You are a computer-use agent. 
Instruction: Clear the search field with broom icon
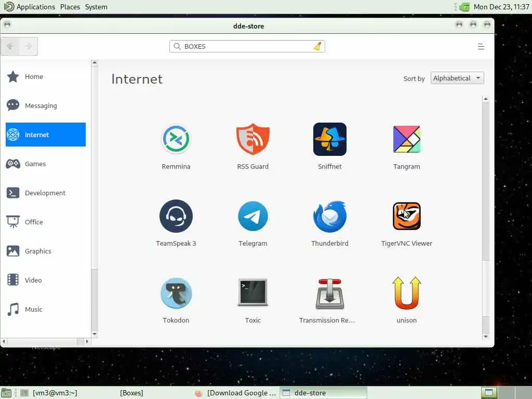317,46
